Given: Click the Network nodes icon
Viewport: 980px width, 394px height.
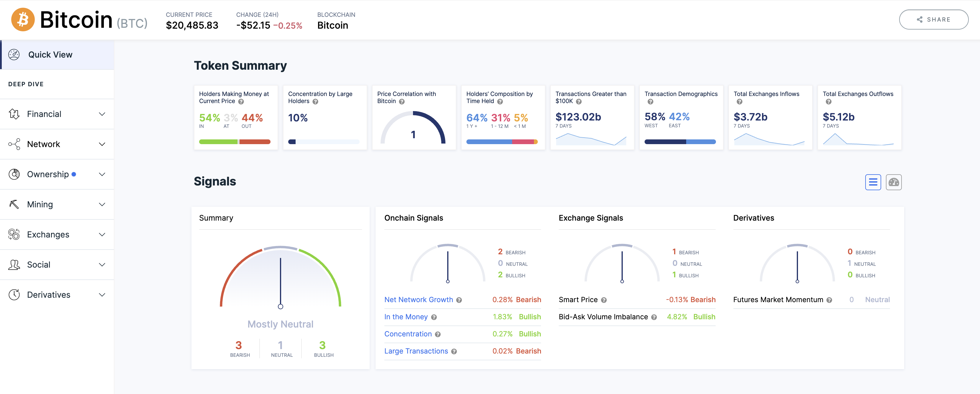Looking at the screenshot, I should point(14,144).
